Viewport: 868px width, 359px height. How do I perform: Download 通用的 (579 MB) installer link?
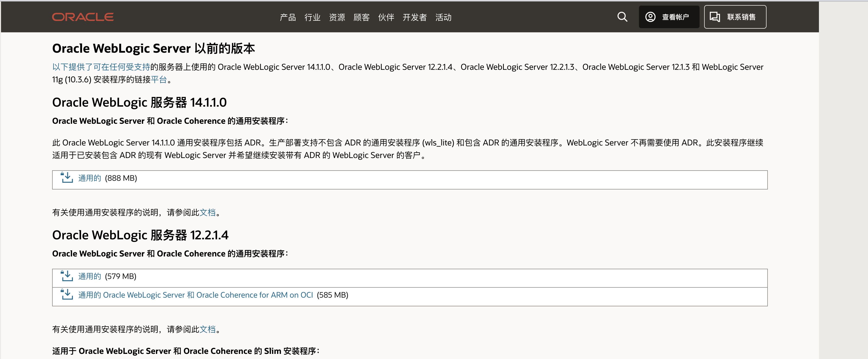(90, 276)
